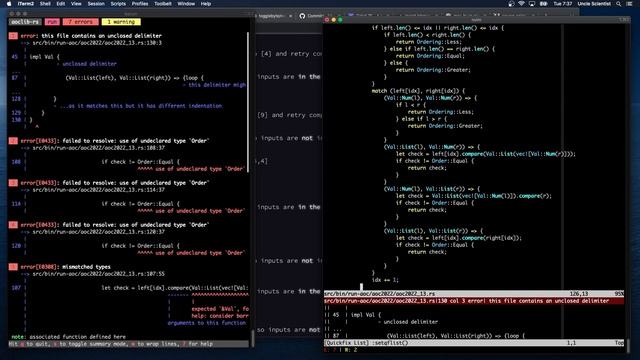Open Spotlight search magnifier
Image resolution: width=640 pixels, height=360 pixels.
[619, 4]
